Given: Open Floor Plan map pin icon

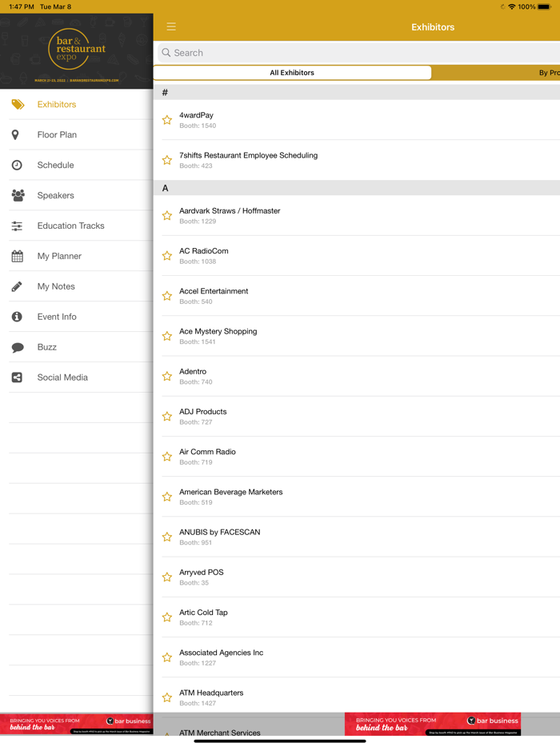Looking at the screenshot, I should pos(16,135).
